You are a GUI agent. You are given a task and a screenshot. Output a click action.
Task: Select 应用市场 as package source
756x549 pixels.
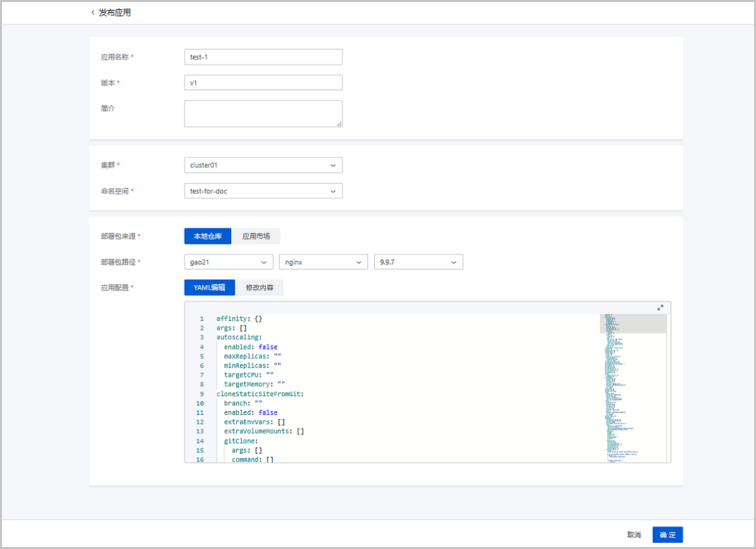click(x=256, y=236)
